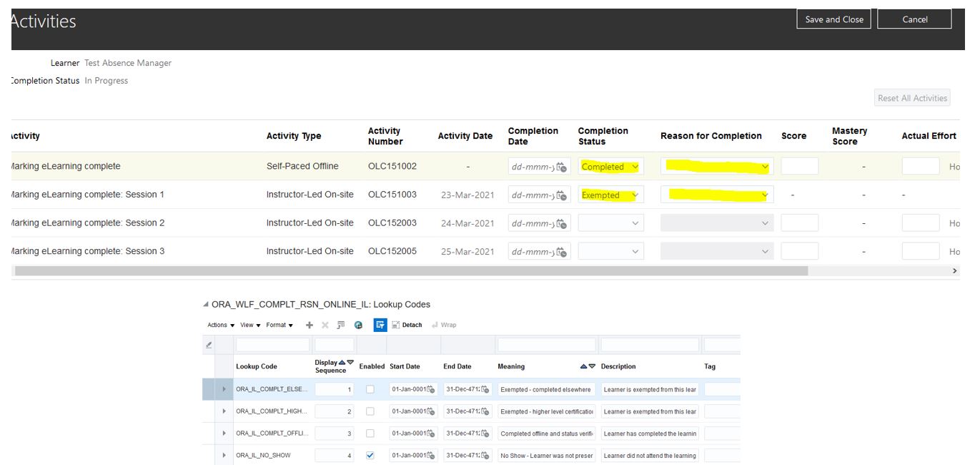
Task: Open the Completed status dropdown
Action: (635, 165)
